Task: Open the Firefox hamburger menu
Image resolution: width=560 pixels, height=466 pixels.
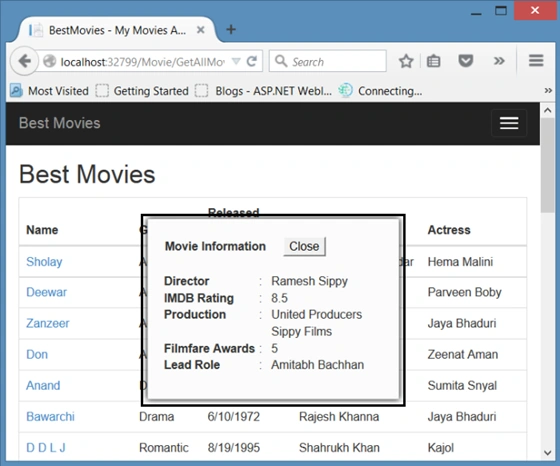Action: (x=536, y=61)
